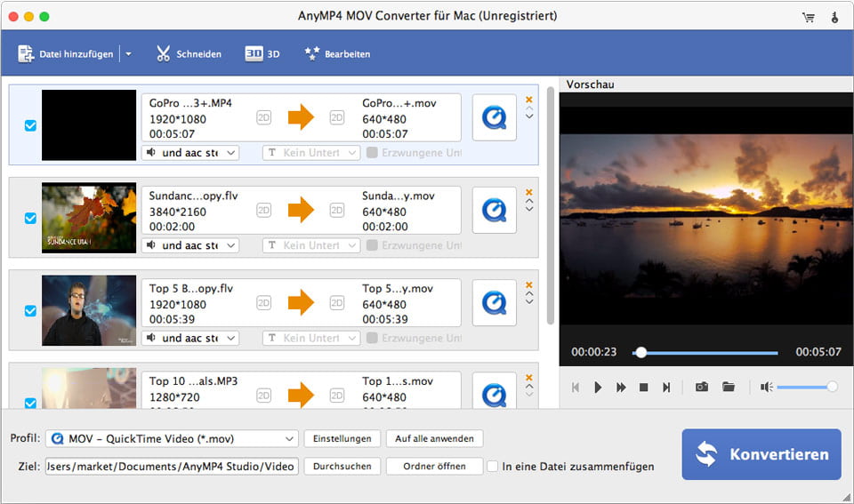Play the preview video

click(x=598, y=387)
